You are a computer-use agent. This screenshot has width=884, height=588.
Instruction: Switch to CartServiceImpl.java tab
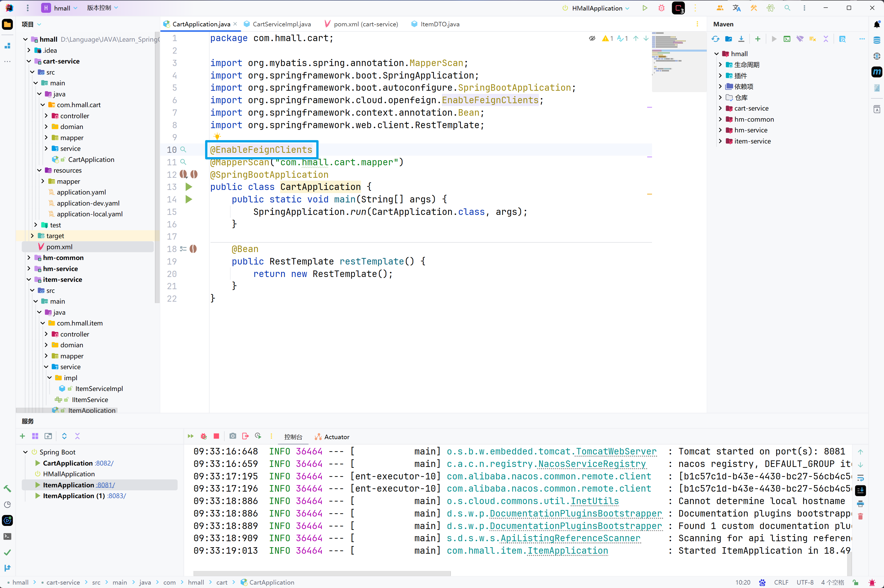coord(281,24)
